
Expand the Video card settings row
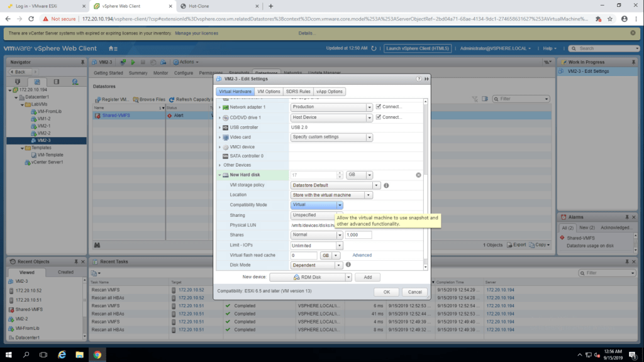pyautogui.click(x=219, y=137)
